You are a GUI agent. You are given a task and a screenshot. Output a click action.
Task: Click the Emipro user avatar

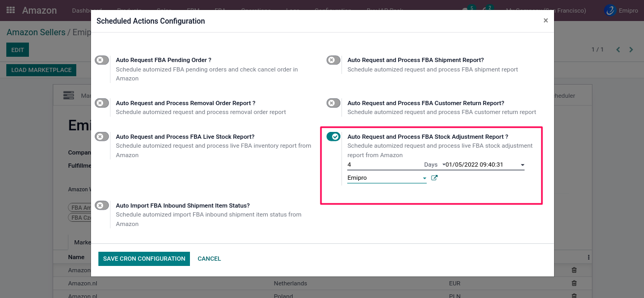tap(610, 11)
